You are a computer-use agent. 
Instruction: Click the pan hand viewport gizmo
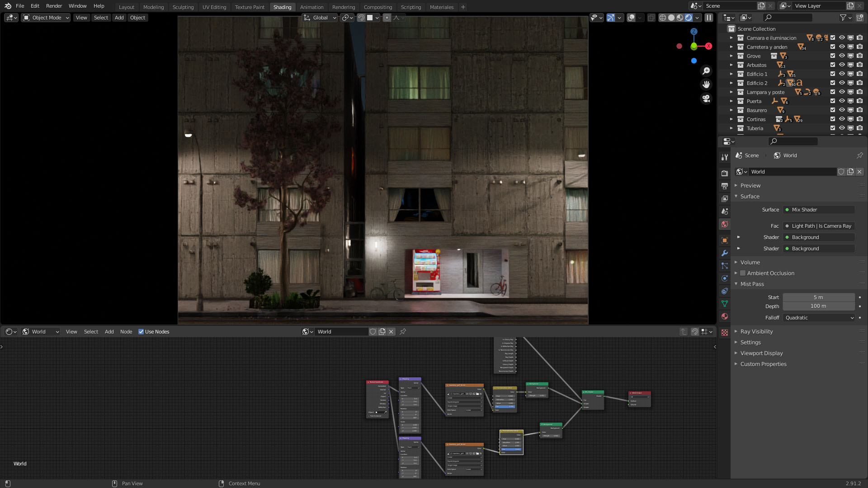pos(706,84)
